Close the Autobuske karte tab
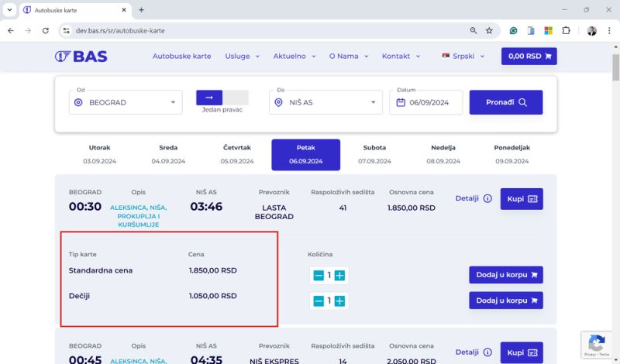The height and width of the screenshot is (364, 620). [124, 10]
